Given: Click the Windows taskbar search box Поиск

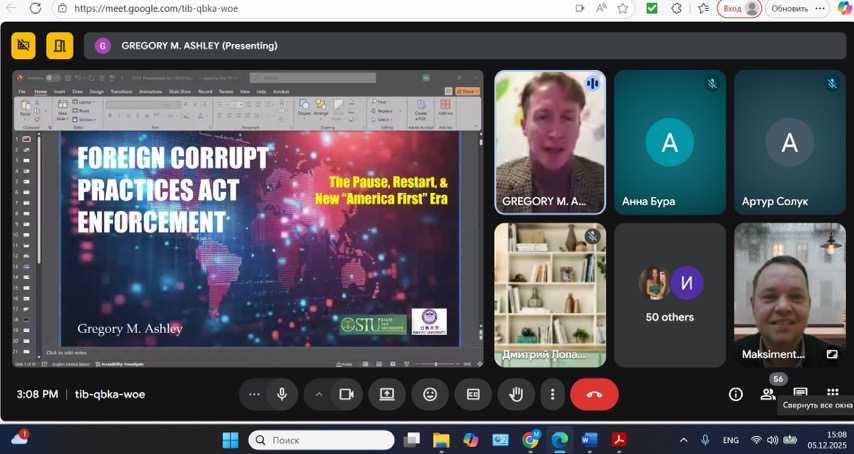Looking at the screenshot, I should [x=321, y=440].
